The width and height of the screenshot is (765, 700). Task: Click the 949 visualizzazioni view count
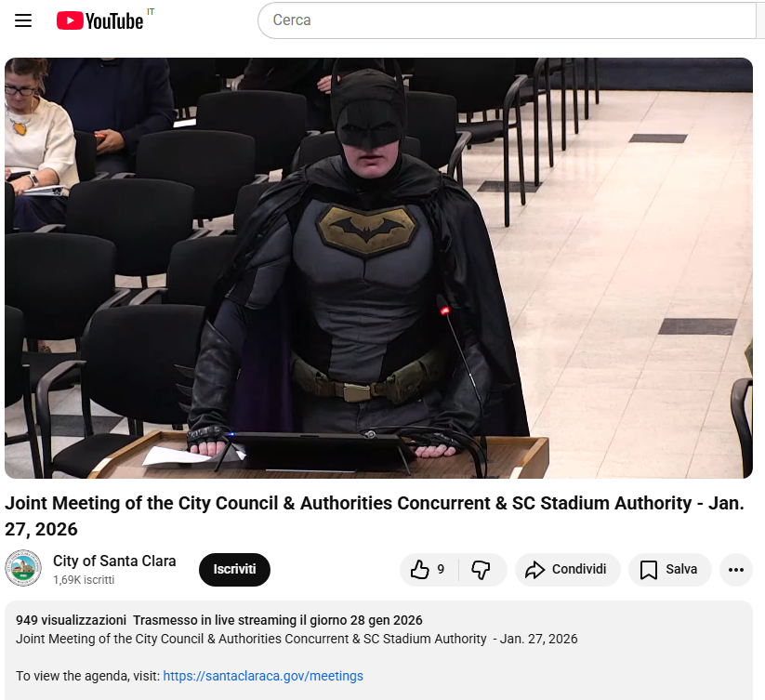pyautogui.click(x=71, y=620)
